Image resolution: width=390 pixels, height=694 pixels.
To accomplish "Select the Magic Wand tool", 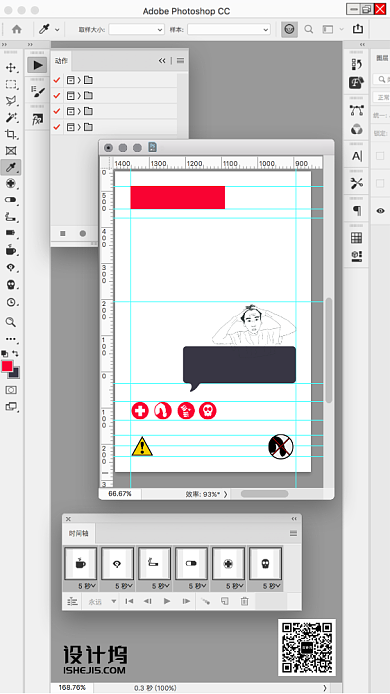I will 11,117.
